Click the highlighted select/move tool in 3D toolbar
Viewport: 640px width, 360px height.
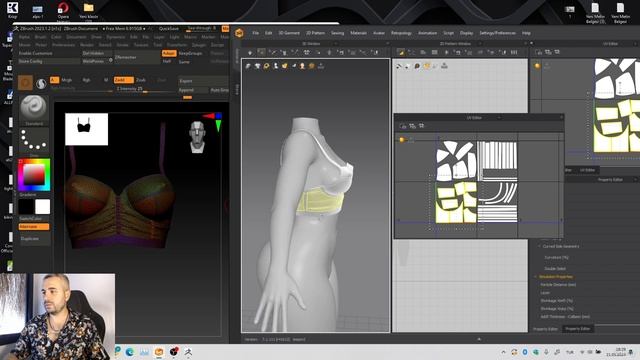tap(261, 52)
